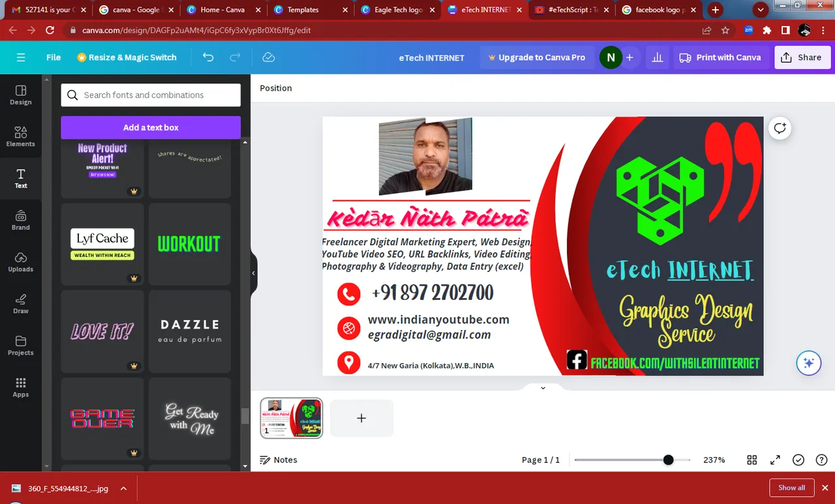Select page 1 thumbnail
The height and width of the screenshot is (504, 835).
point(292,418)
